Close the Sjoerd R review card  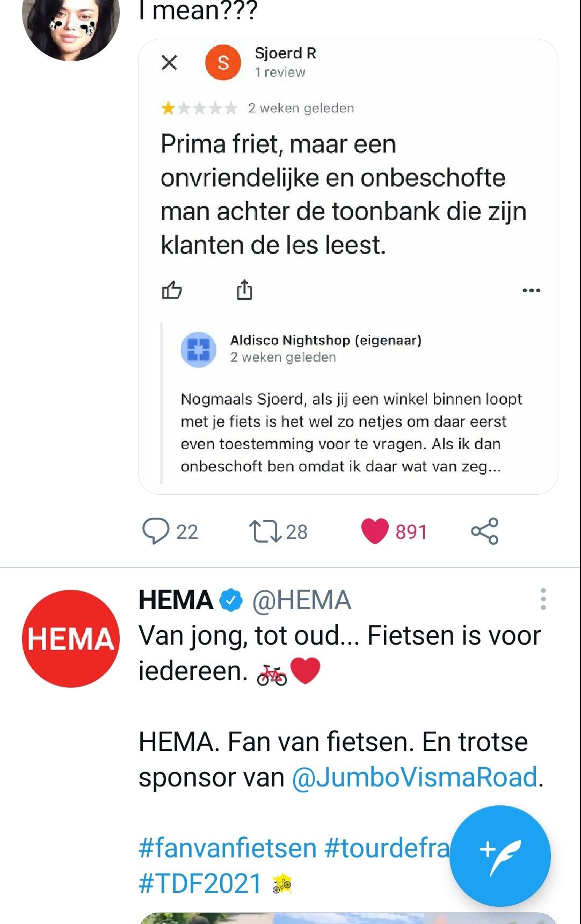tap(169, 63)
